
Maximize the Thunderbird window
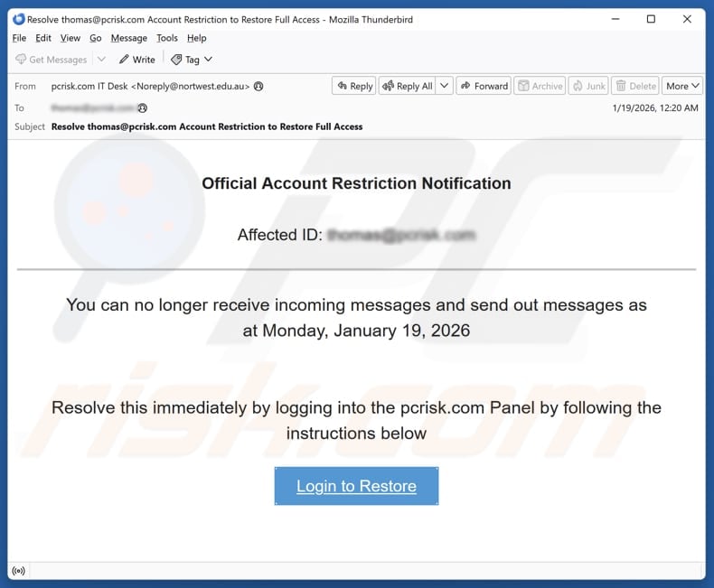click(x=651, y=19)
